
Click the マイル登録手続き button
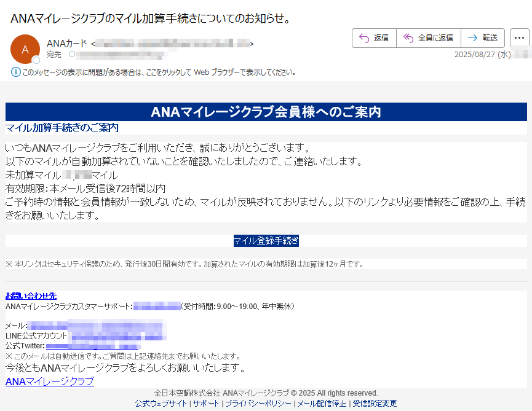[266, 241]
